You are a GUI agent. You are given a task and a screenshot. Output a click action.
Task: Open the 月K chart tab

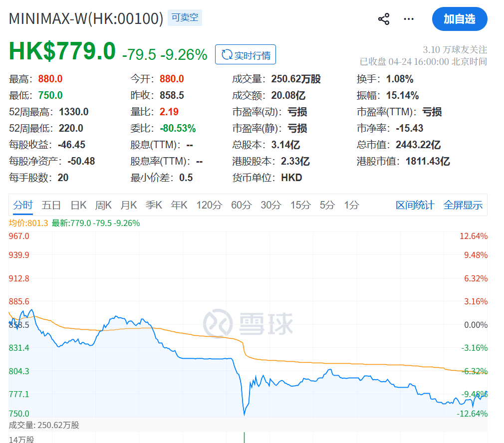129,205
